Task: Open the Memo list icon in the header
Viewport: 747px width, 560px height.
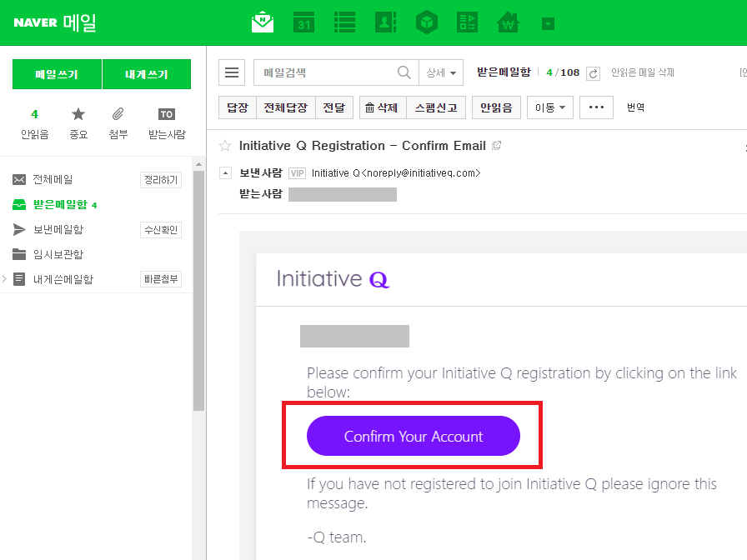Action: [x=344, y=22]
